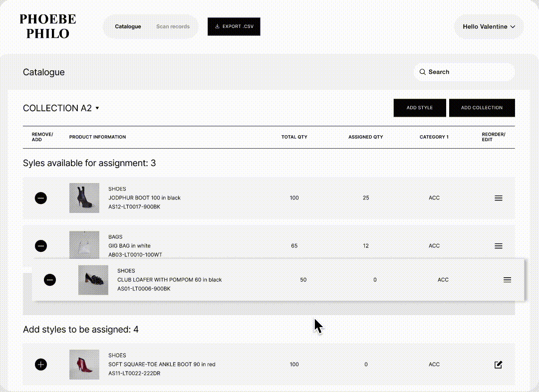Click the search magnifier icon
Viewport: 539px width, 392px height.
pos(423,72)
